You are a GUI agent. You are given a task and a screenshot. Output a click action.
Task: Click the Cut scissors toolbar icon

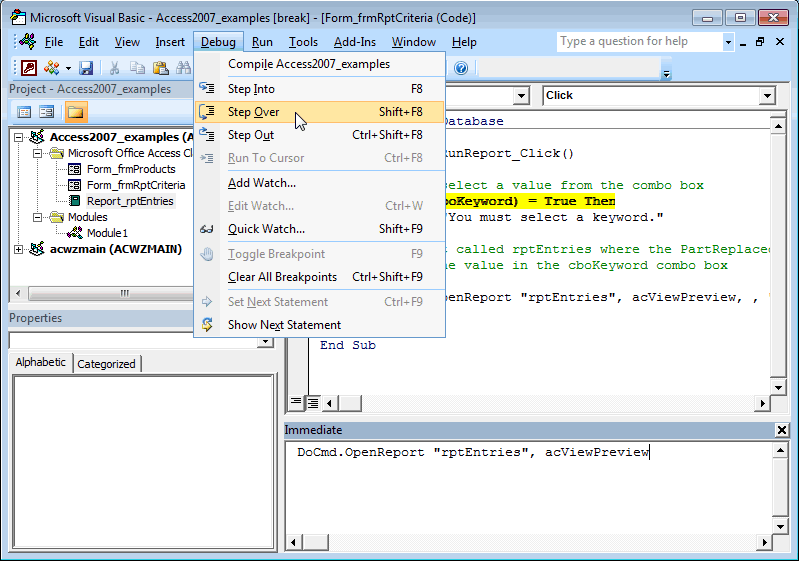pyautogui.click(x=115, y=68)
